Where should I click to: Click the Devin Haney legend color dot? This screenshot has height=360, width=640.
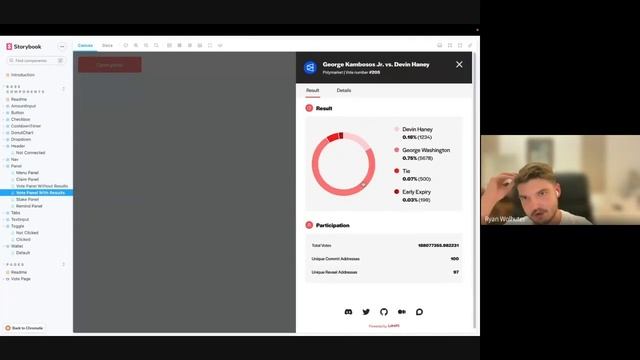point(396,129)
